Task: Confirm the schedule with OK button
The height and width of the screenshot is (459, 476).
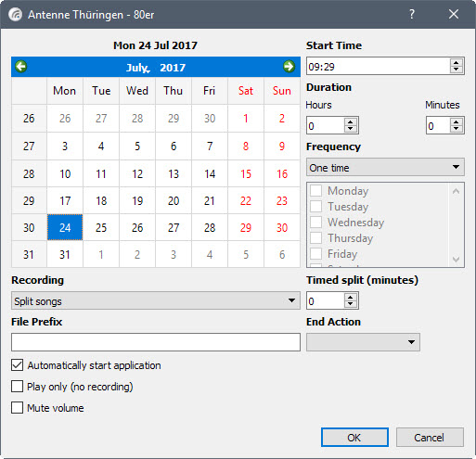Action: [x=354, y=438]
